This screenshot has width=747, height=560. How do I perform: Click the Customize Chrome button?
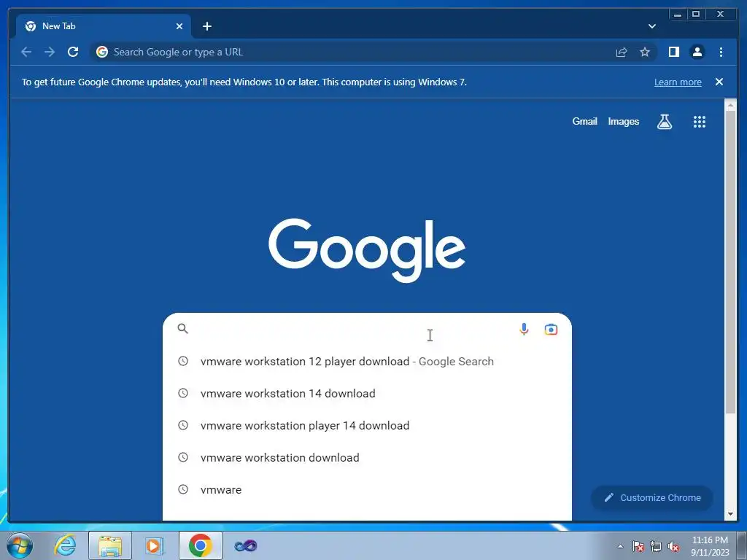(x=652, y=497)
